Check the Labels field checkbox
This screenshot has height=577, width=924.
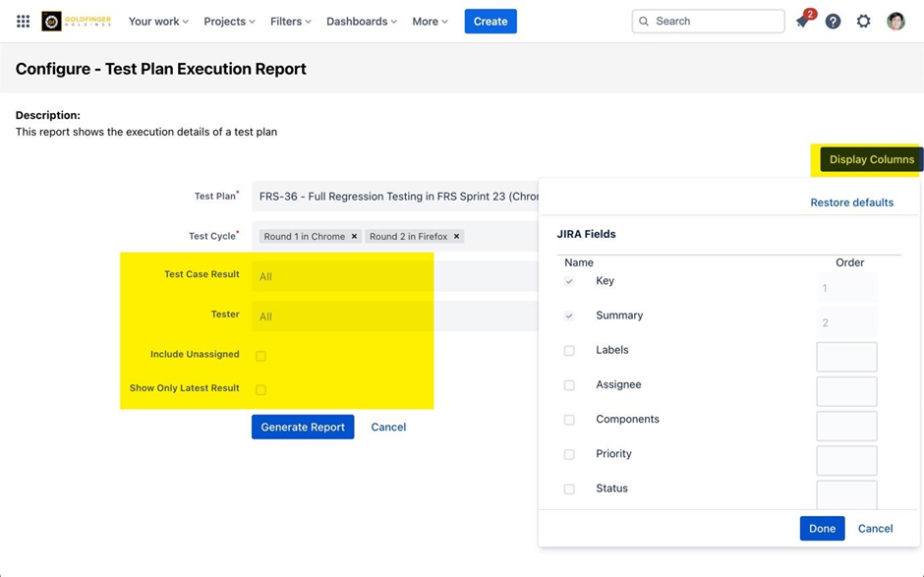(x=569, y=351)
